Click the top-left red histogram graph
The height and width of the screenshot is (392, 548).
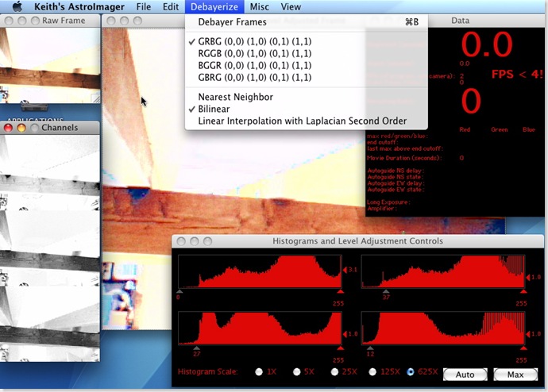coord(260,271)
